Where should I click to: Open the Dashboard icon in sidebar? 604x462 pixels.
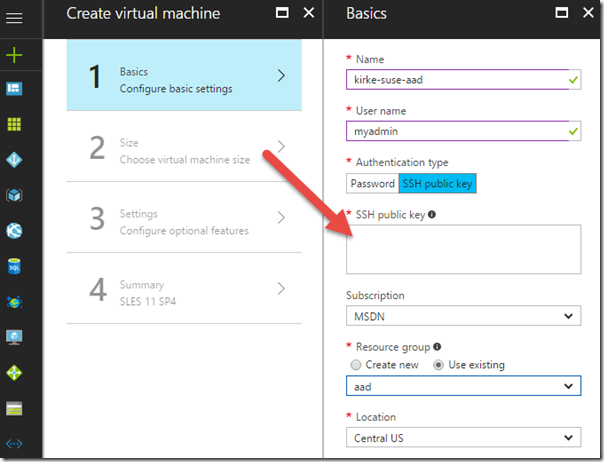(x=14, y=89)
